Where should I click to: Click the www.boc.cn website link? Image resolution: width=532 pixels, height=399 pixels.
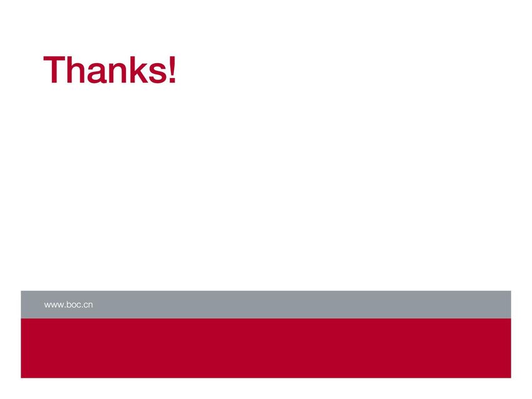pos(68,305)
